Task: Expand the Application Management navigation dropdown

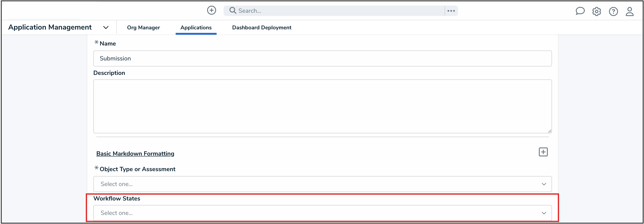Action: [106, 28]
